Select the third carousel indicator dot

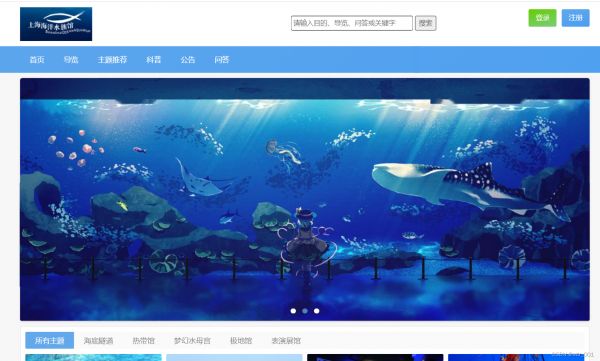click(x=316, y=311)
